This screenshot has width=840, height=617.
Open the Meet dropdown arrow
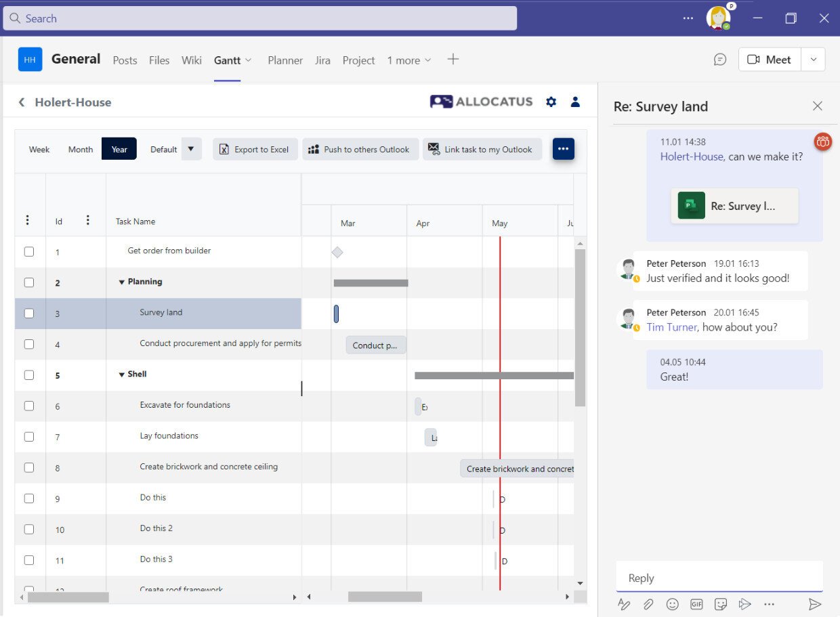[813, 60]
